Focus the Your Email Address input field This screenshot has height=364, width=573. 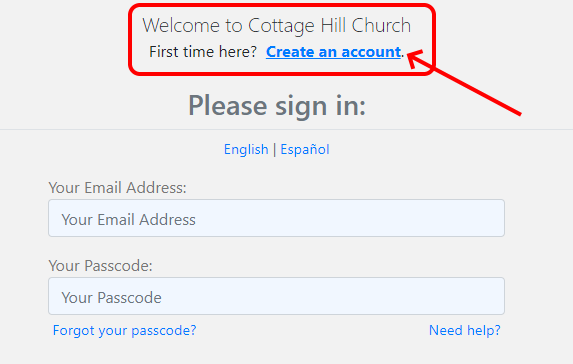coord(276,218)
